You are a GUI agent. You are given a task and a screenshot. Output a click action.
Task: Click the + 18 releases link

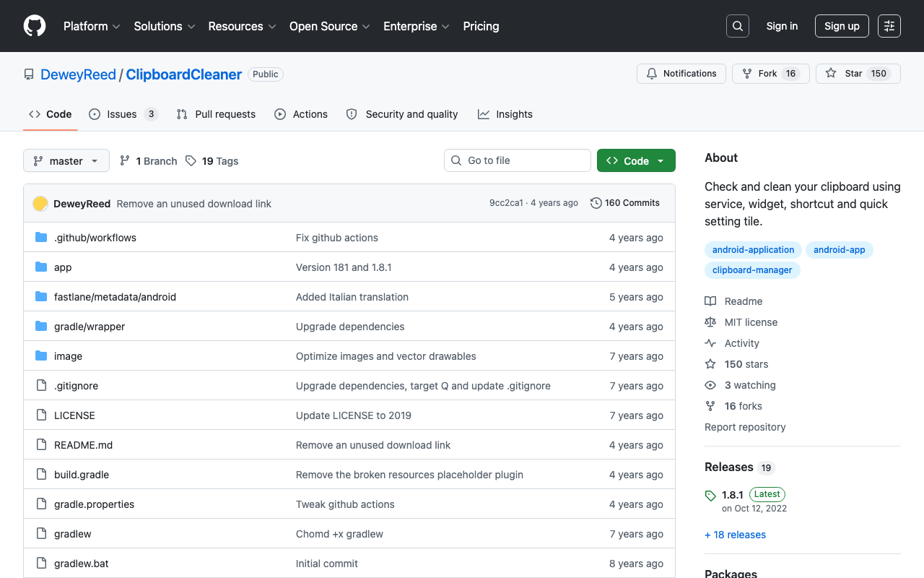(735, 535)
